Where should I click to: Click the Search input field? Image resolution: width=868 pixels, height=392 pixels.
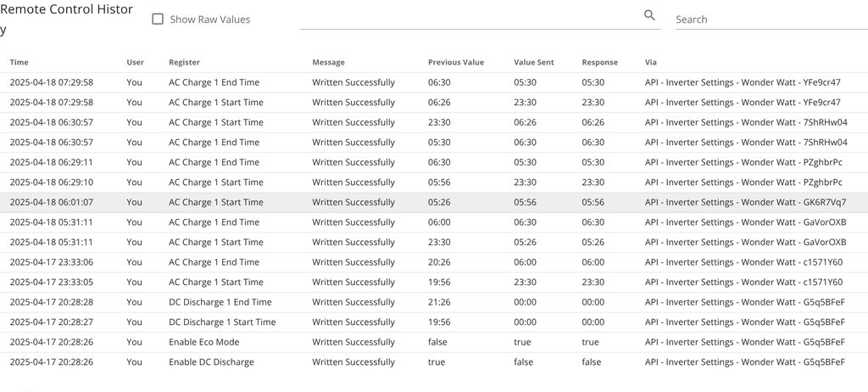coord(770,20)
